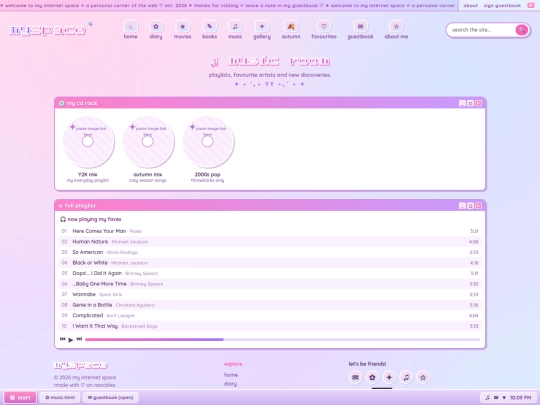Switch to music.html taskbar tab
Viewport: 540px width, 405px height.
point(60,397)
